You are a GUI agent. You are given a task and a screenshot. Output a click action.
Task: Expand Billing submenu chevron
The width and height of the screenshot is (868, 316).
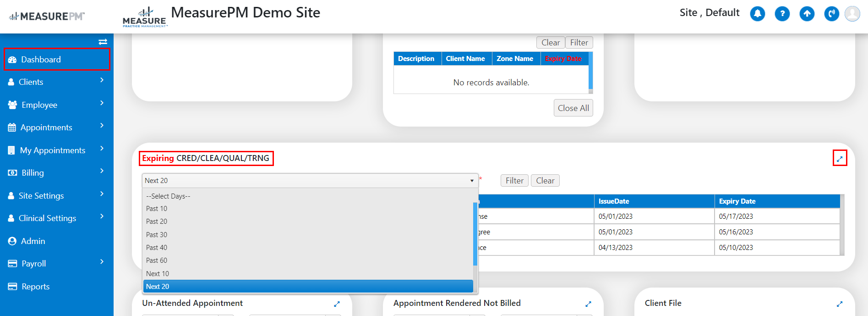[102, 171]
